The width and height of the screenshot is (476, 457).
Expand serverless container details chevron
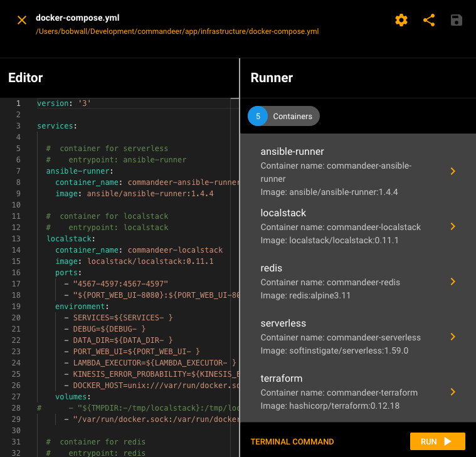point(453,337)
